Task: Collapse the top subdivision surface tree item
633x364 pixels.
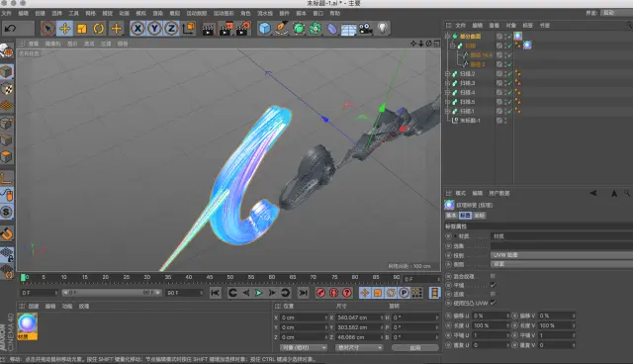Action: 447,37
